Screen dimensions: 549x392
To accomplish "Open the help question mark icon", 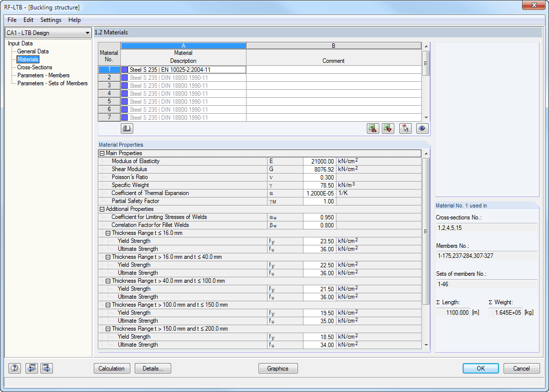I will [x=14, y=368].
